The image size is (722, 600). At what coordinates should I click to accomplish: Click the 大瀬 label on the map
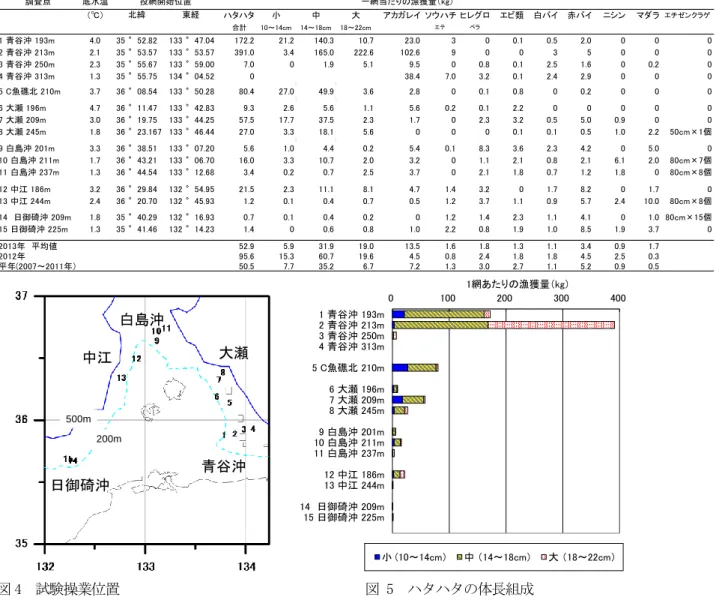tap(233, 353)
